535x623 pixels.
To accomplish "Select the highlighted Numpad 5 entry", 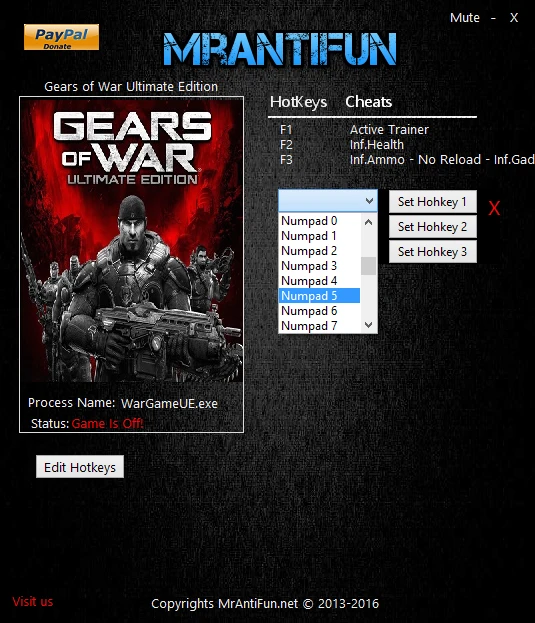I will coord(319,296).
